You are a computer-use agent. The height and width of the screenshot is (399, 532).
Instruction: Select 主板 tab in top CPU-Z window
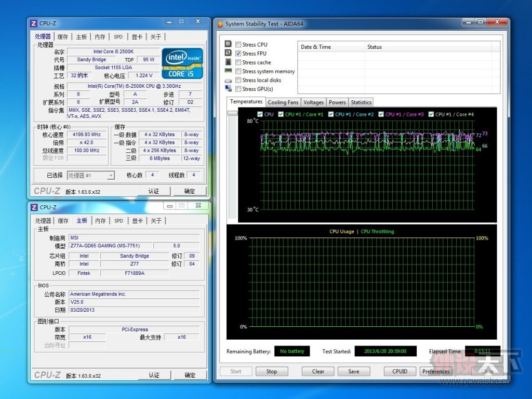[82, 37]
